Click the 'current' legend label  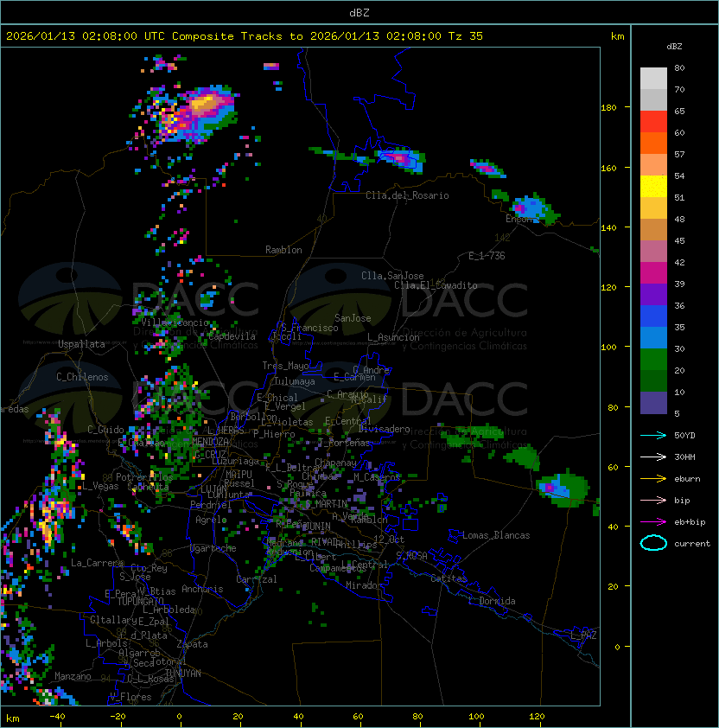pyautogui.click(x=692, y=544)
